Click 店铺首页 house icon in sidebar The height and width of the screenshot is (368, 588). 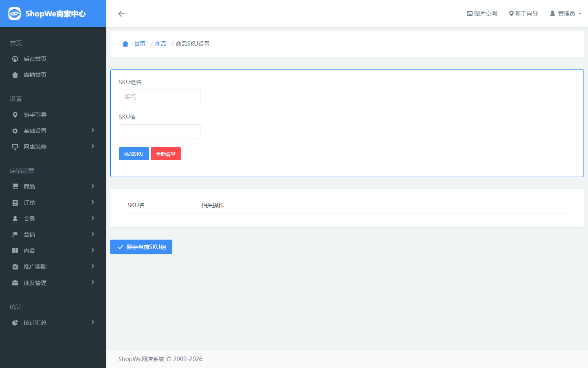coord(15,75)
